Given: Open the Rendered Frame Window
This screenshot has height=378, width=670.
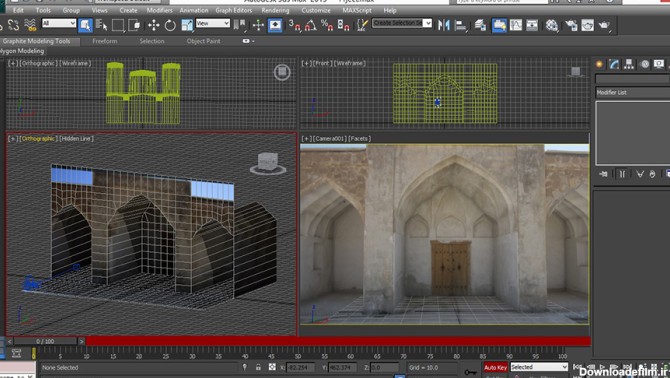Looking at the screenshot, I should [588, 25].
